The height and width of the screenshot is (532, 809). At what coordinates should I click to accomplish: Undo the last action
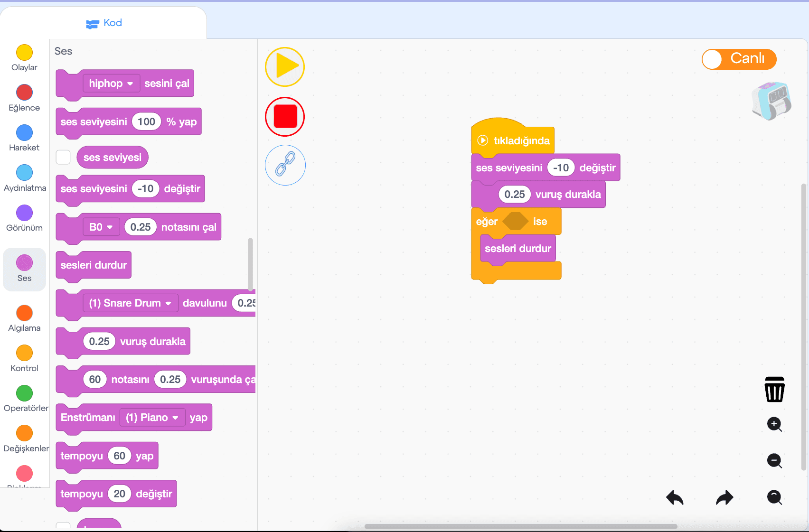click(x=675, y=497)
